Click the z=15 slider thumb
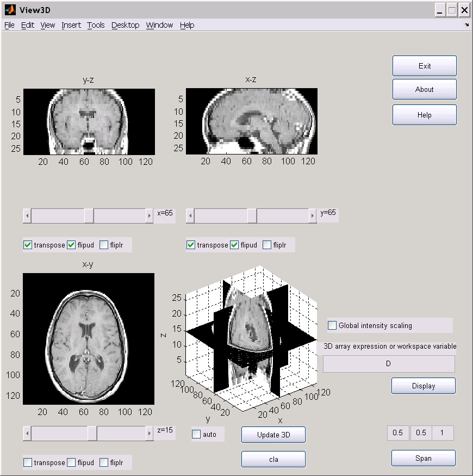 point(92,434)
